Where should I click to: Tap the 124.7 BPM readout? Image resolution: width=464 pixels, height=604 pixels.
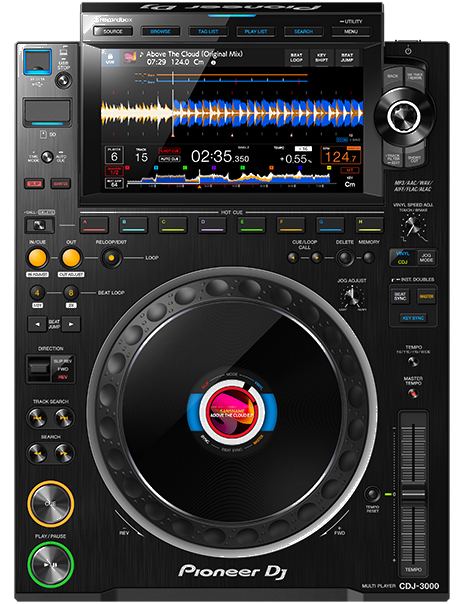(x=341, y=157)
